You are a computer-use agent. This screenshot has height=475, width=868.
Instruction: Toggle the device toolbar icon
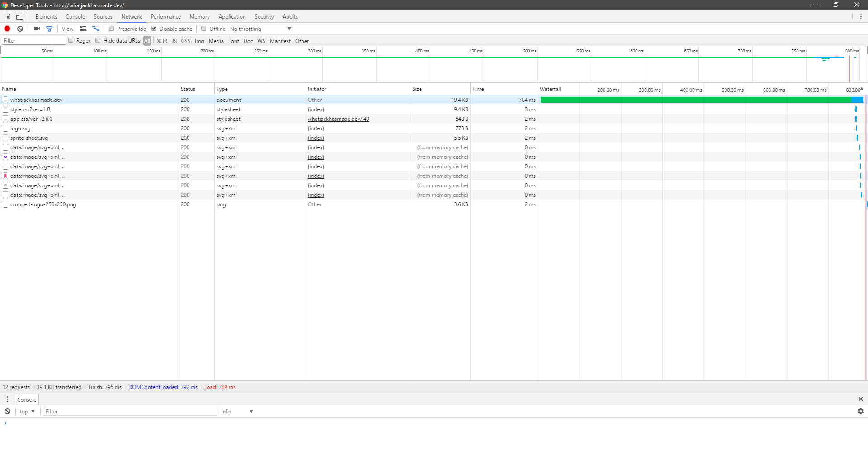click(x=19, y=17)
